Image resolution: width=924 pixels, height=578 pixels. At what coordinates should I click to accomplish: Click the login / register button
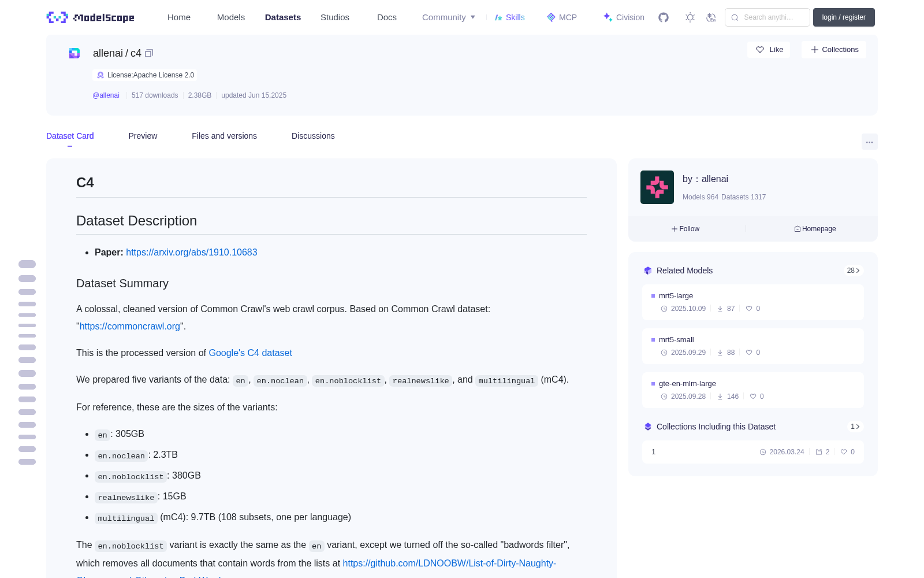pos(844,17)
